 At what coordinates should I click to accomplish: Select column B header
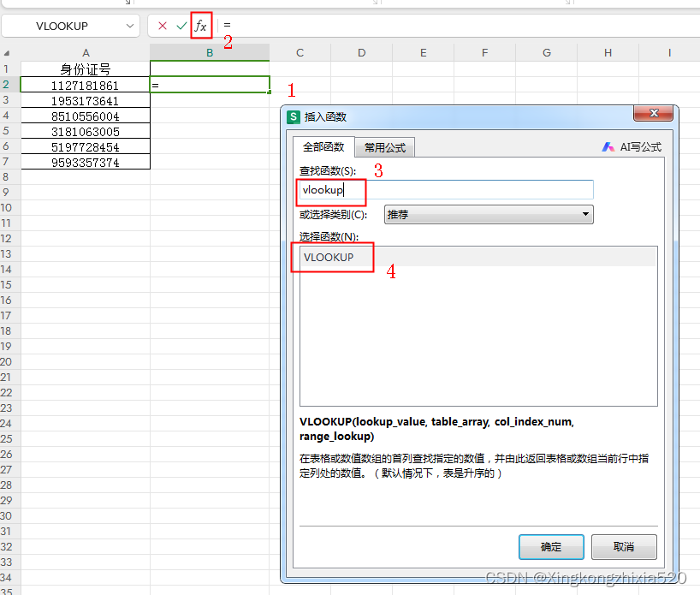pos(210,53)
